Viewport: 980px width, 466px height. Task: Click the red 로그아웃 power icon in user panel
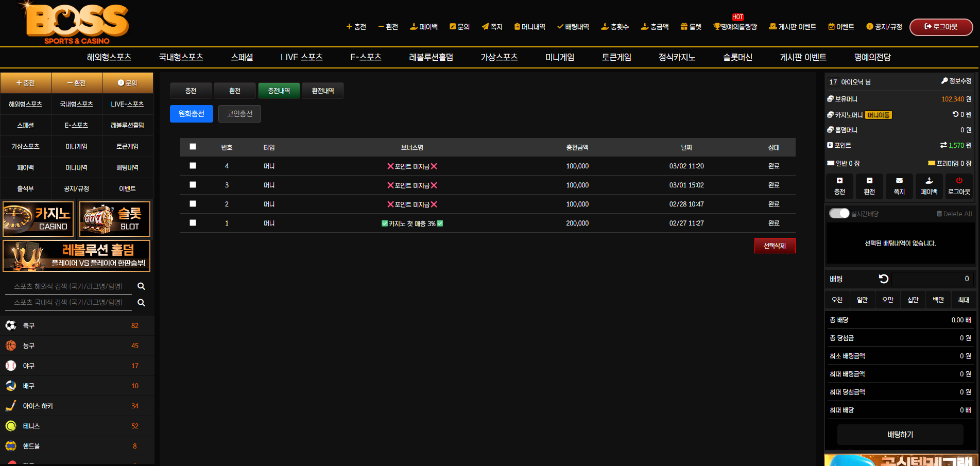click(959, 181)
